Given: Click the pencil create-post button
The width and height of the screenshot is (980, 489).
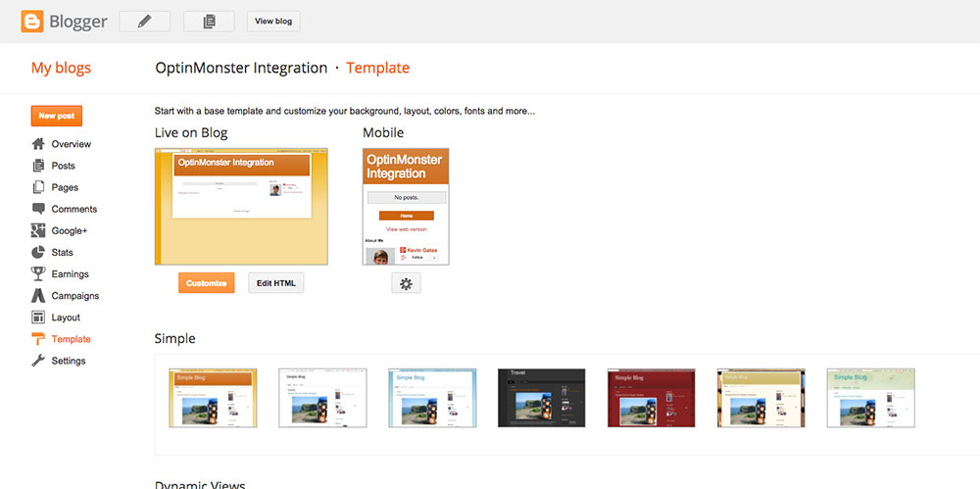Looking at the screenshot, I should pos(144,22).
